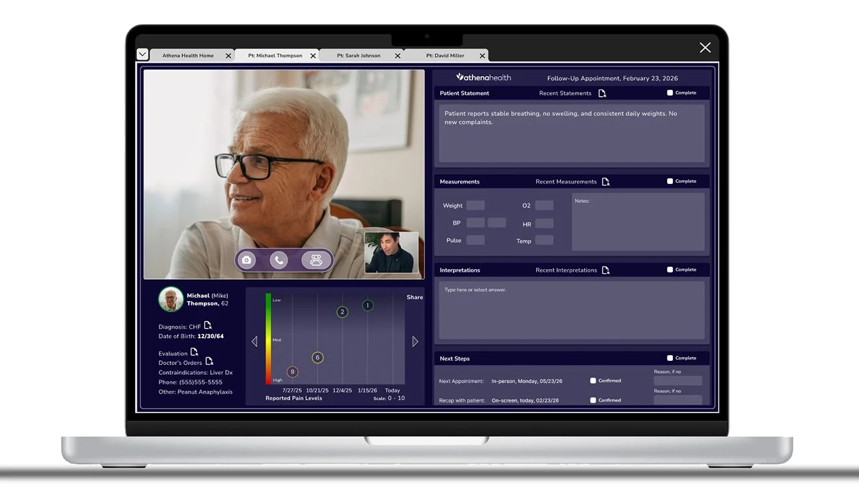Click pain level 2 marker on chart
The width and height of the screenshot is (859, 504).
tap(342, 312)
